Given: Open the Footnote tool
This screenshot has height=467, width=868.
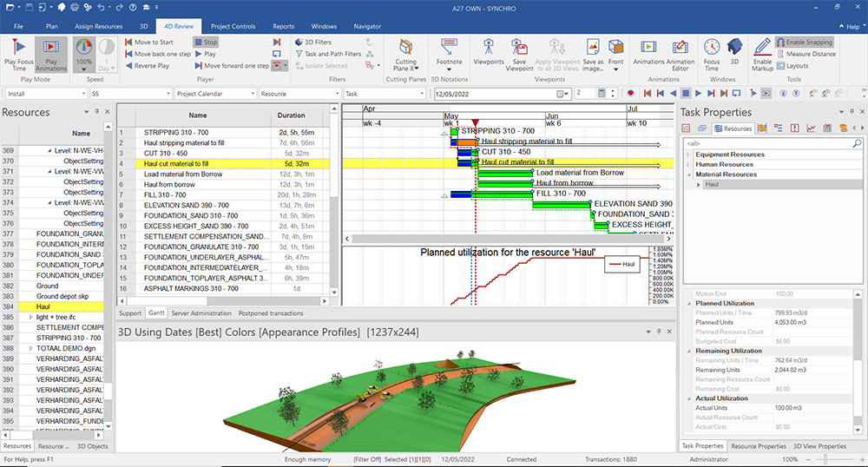Looking at the screenshot, I should click(x=449, y=54).
